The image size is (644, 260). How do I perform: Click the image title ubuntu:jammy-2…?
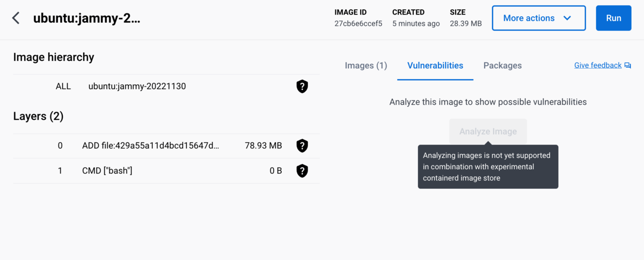(x=86, y=18)
